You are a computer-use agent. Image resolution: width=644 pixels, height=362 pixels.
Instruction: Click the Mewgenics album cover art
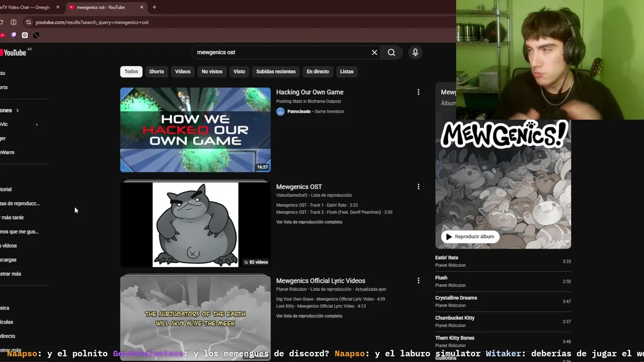pyautogui.click(x=503, y=184)
